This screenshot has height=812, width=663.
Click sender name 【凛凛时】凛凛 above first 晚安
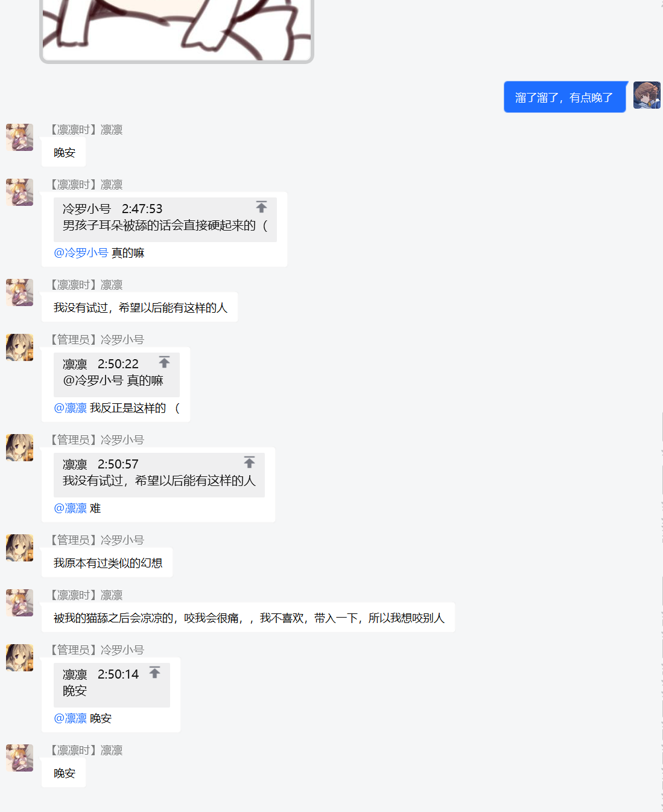[x=84, y=130]
